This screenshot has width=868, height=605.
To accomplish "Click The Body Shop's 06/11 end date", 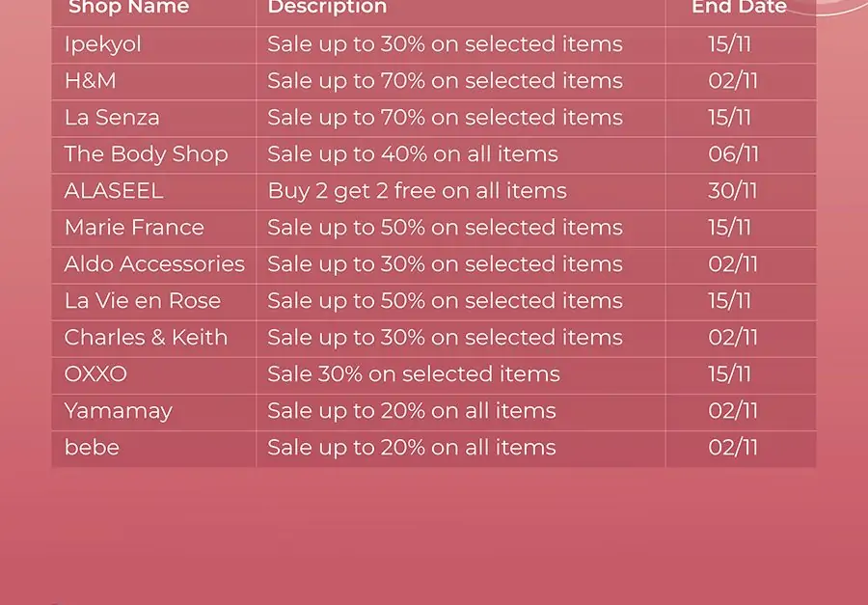I will (734, 154).
